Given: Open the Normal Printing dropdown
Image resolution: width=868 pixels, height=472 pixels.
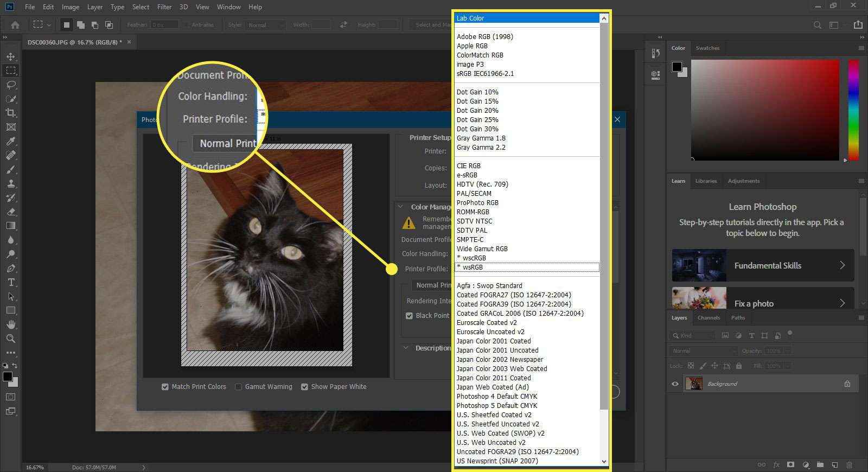Looking at the screenshot, I should pos(431,285).
